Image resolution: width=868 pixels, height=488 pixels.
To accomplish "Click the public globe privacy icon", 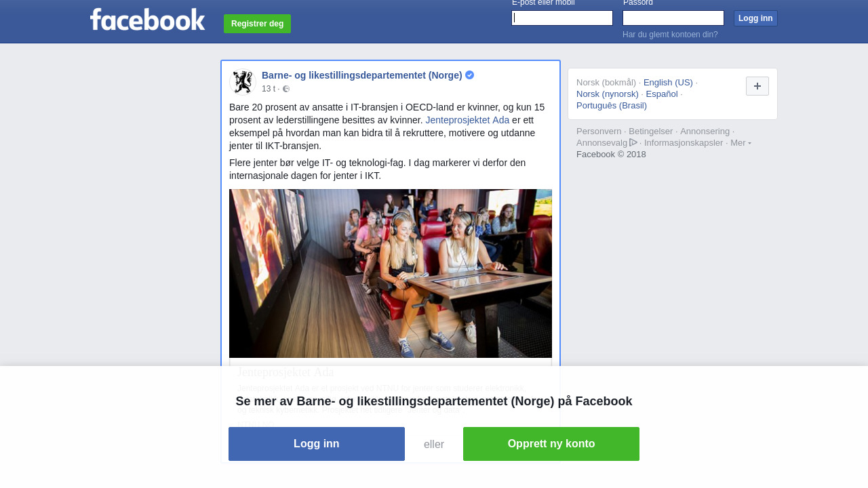I will (x=286, y=89).
